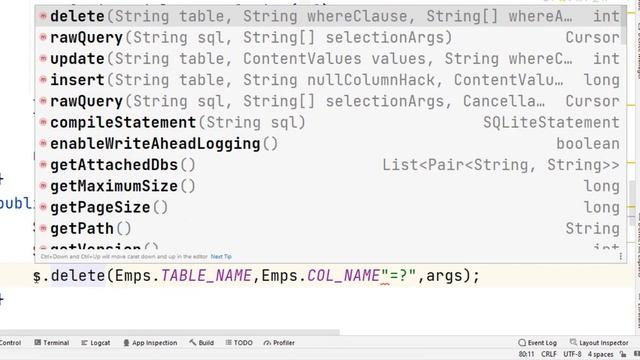Open completion popup three-dot options menu
640x360 pixels.
point(620,256)
